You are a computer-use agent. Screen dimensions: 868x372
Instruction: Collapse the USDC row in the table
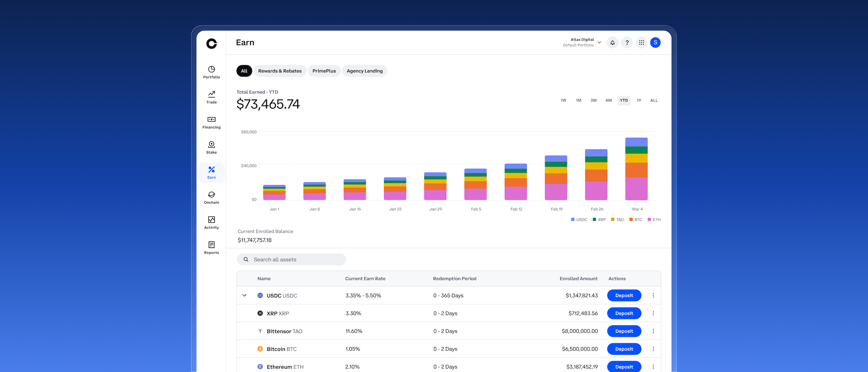pos(245,295)
